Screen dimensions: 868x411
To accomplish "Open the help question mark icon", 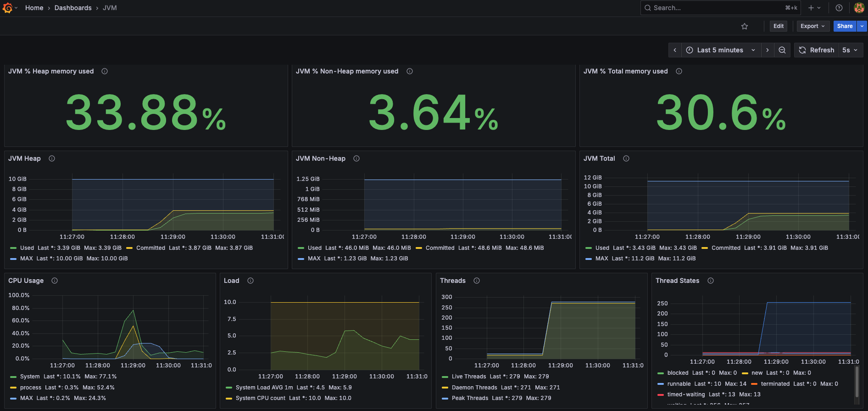I will (839, 8).
